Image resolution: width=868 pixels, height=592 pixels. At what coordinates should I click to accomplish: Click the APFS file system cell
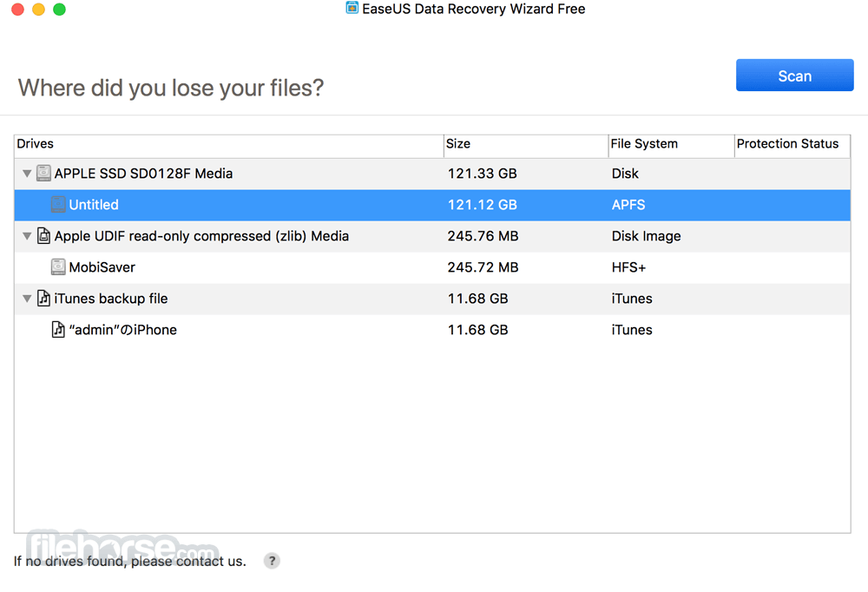628,205
